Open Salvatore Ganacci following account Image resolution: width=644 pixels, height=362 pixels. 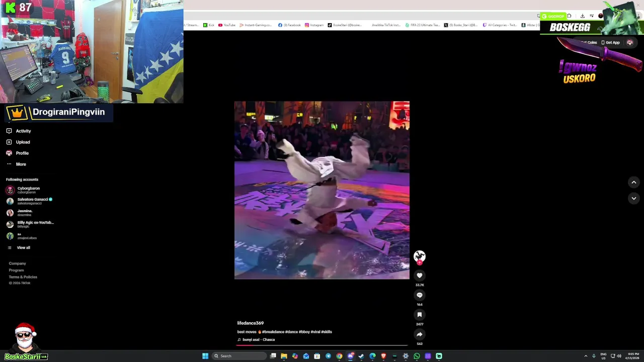click(x=29, y=201)
